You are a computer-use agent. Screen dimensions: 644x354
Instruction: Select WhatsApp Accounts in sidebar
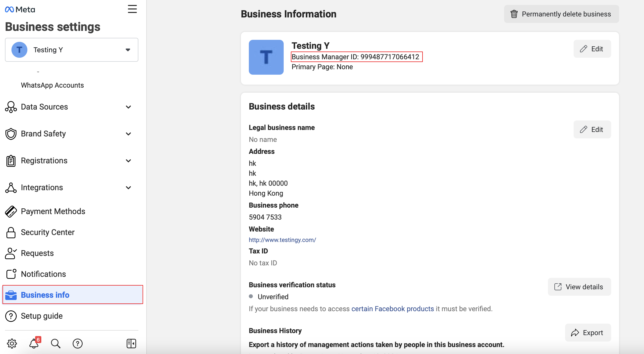click(52, 85)
